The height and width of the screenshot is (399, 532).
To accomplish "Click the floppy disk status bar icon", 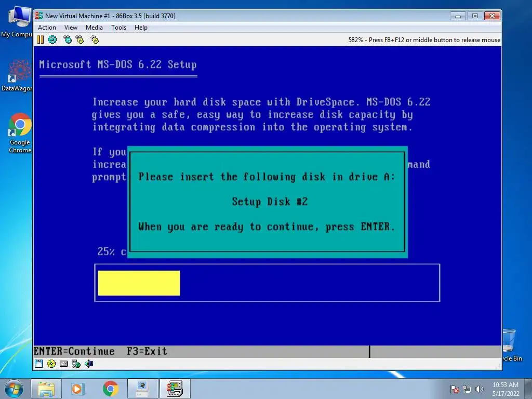I will pyautogui.click(x=39, y=363).
